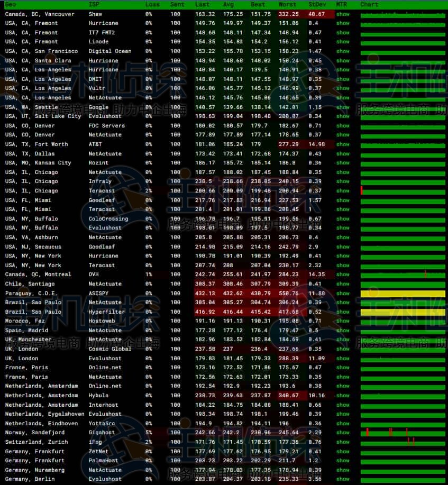The width and height of the screenshot is (448, 485).
Task: Click ISP cell 'Vultr'
Action: (x=97, y=88)
